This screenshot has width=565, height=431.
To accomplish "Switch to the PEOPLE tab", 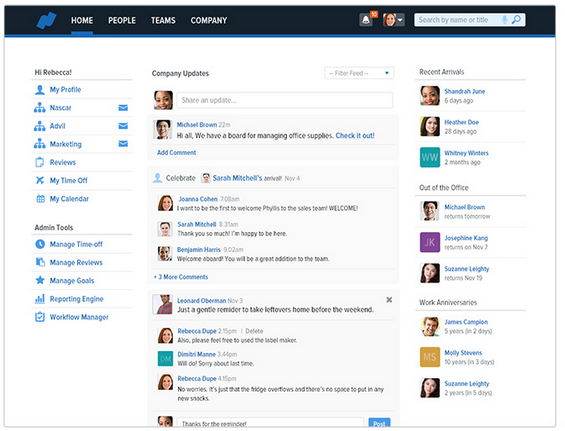I will 122,20.
